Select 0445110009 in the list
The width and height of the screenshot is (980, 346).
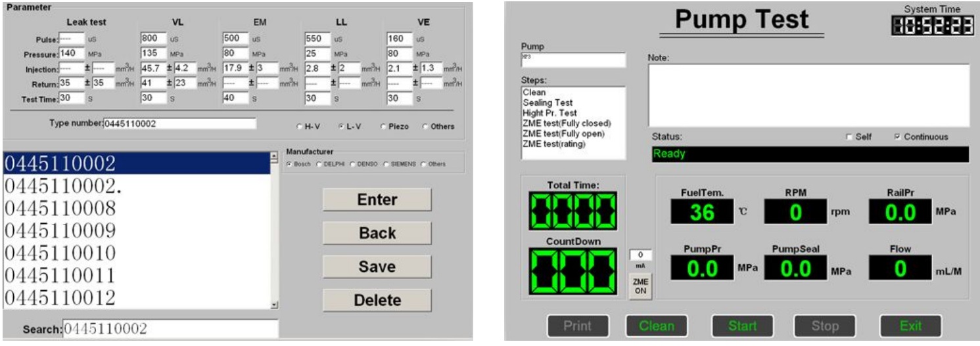point(60,230)
